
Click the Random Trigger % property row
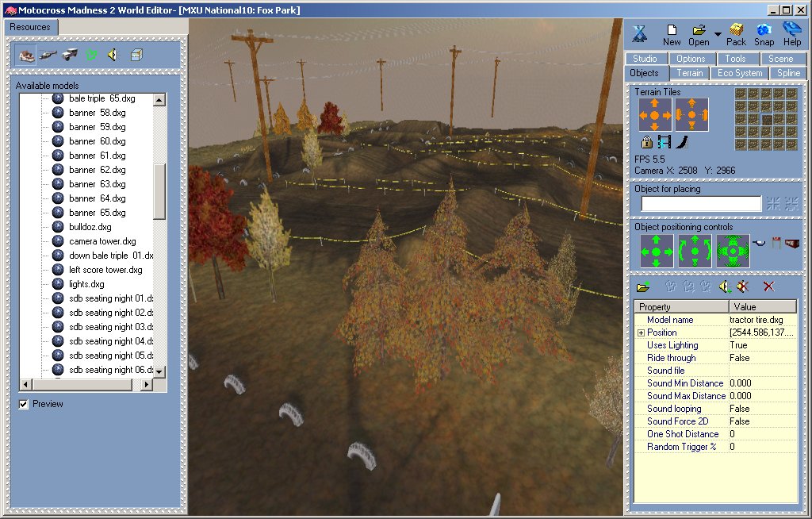pos(716,447)
